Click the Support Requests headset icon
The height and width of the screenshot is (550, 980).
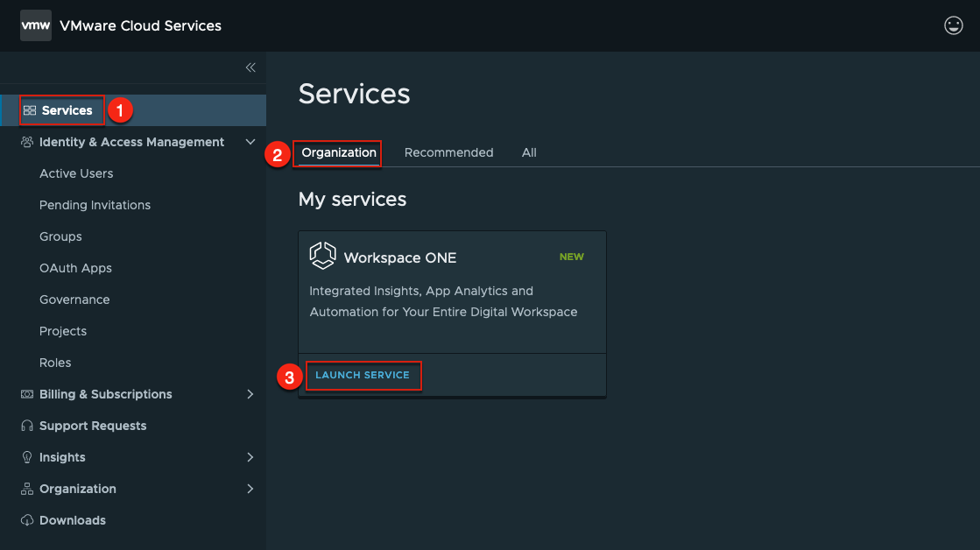[x=27, y=426]
